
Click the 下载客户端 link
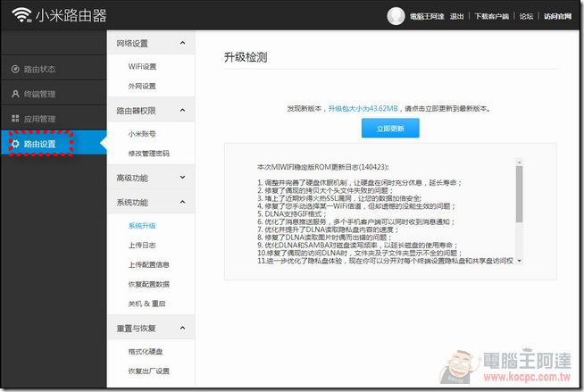pos(492,16)
